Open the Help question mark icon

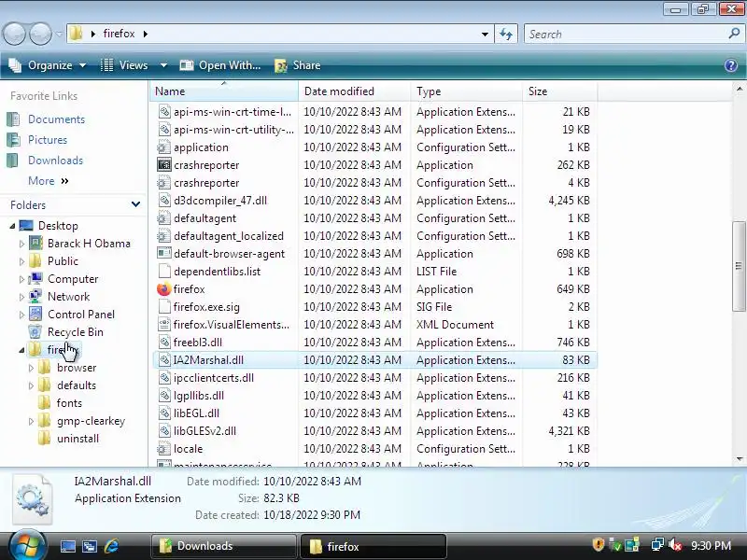[x=731, y=65]
